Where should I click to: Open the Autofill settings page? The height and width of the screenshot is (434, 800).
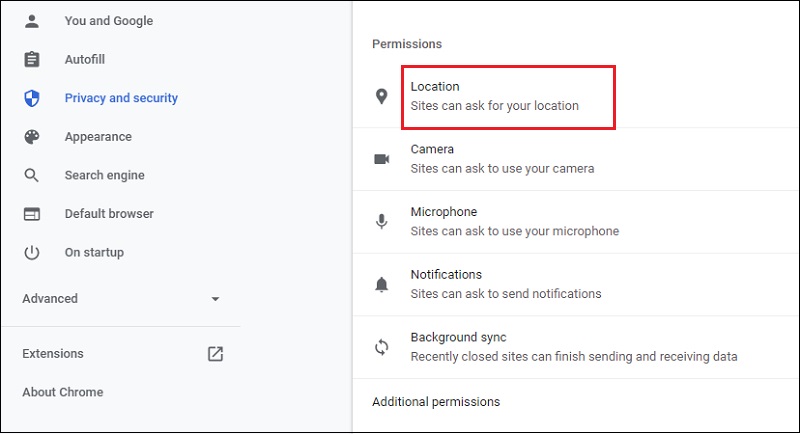click(x=84, y=60)
